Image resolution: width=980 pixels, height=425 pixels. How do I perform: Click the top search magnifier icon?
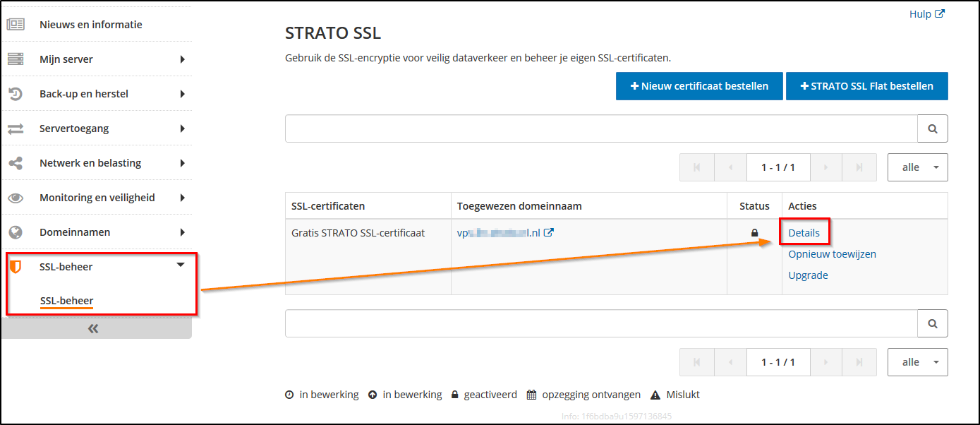933,128
